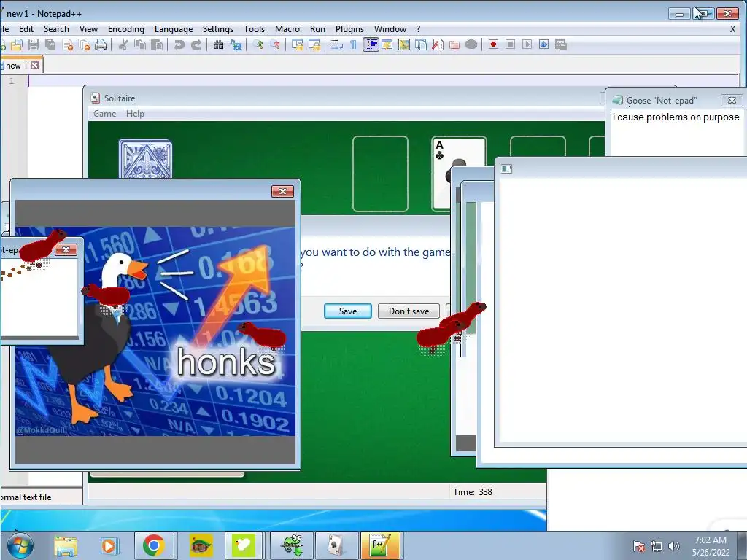747x560 pixels.
Task: Open the Settings menu in Notepad++
Action: (x=217, y=29)
